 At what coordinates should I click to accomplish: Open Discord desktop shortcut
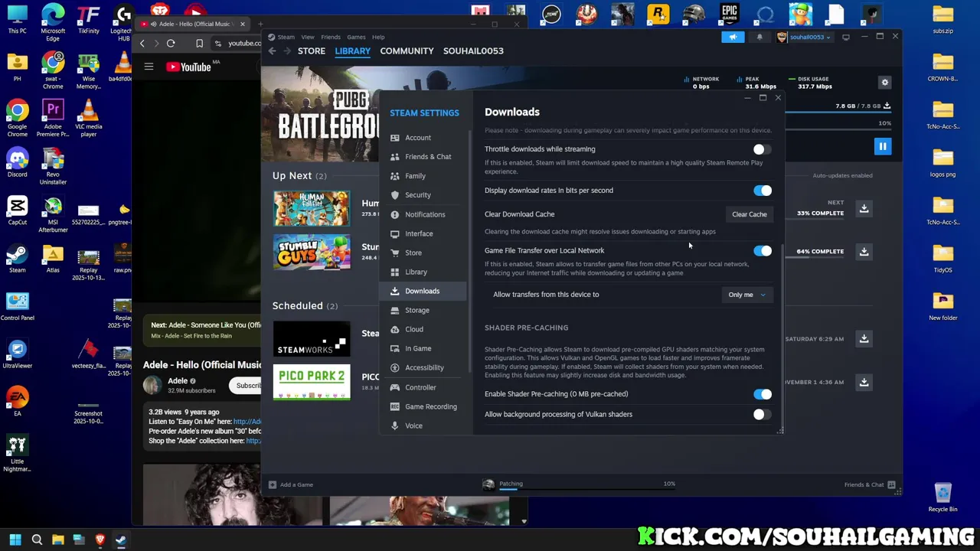click(x=17, y=164)
